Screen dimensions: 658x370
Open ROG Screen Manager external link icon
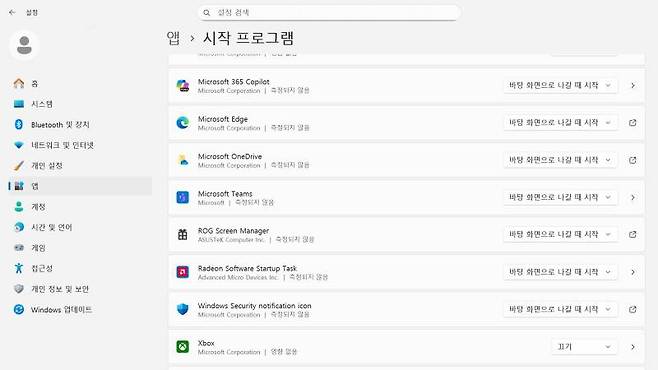[x=633, y=235]
